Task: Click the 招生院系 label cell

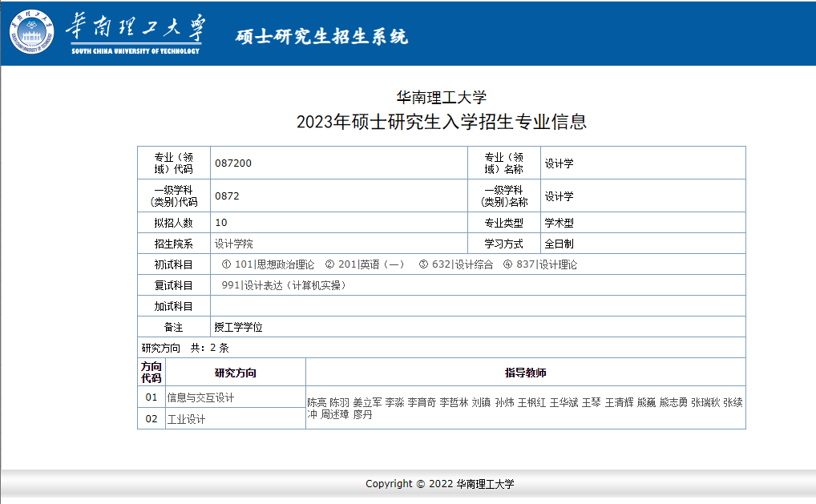Action: coord(174,244)
